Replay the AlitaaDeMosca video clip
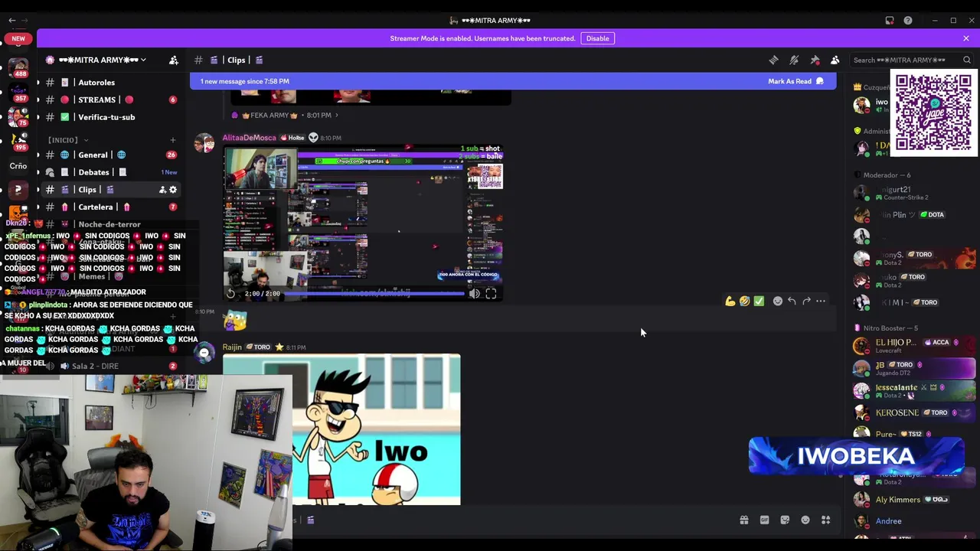The width and height of the screenshot is (980, 551). (x=230, y=293)
